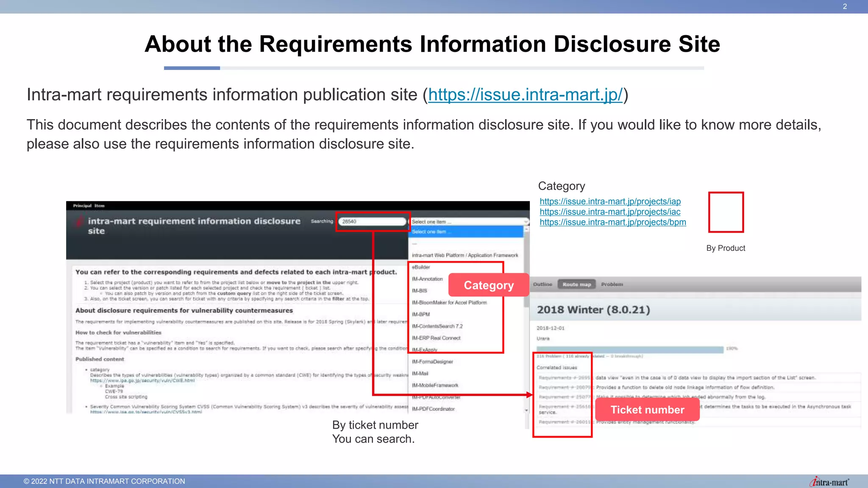Pick IM-FormaDesigner from the list
The height and width of the screenshot is (488, 868).
tap(432, 362)
